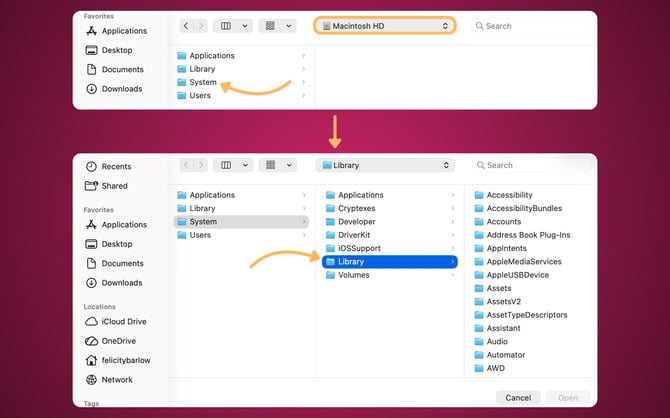Select Library folder in top window list
Viewport: 670px width, 418px height.
196,69
